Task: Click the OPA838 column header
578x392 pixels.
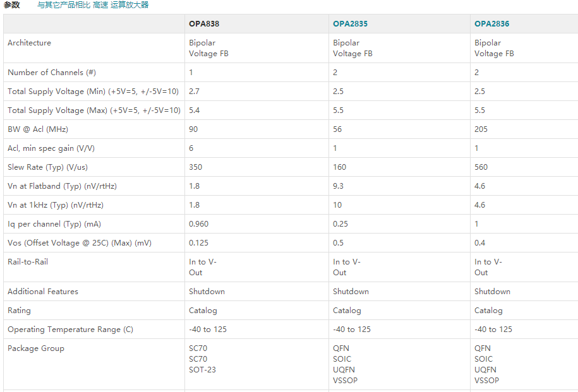Action: (204, 24)
